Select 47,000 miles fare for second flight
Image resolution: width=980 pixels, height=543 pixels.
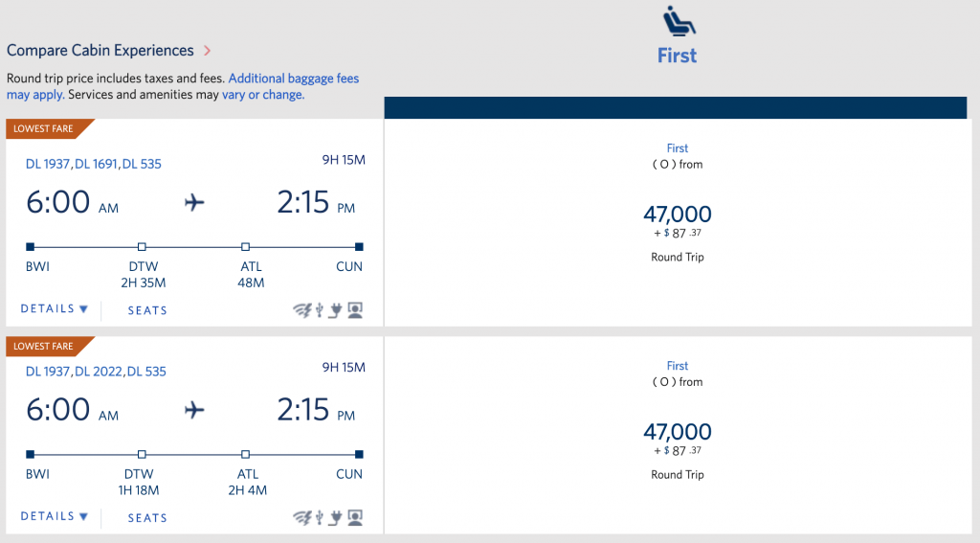pos(677,432)
